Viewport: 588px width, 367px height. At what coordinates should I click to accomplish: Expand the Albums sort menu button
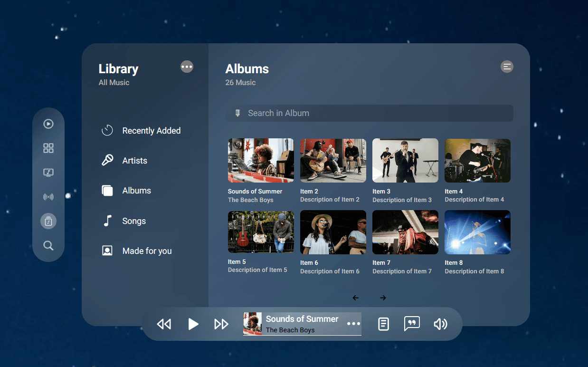(507, 67)
